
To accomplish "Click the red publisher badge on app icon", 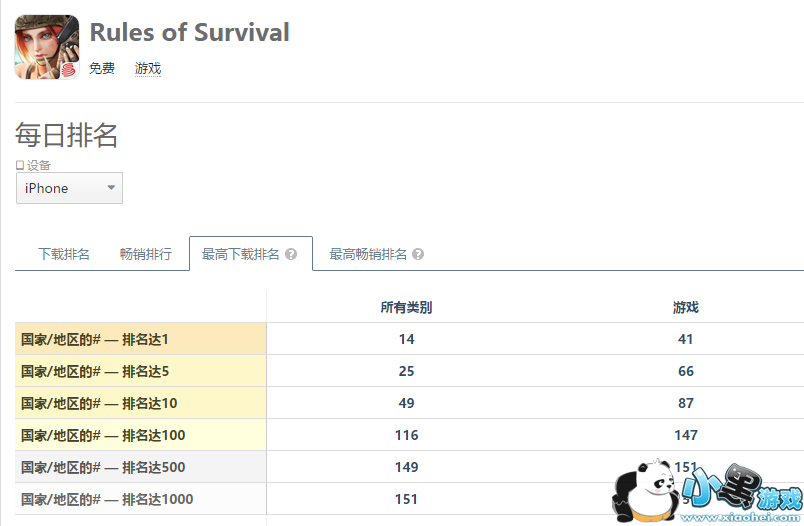I will tap(69, 69).
